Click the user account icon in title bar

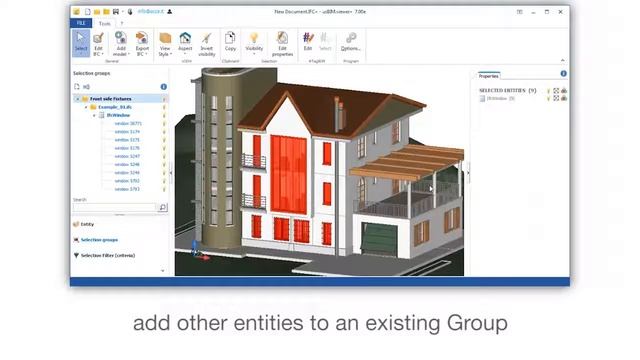pyautogui.click(x=169, y=11)
